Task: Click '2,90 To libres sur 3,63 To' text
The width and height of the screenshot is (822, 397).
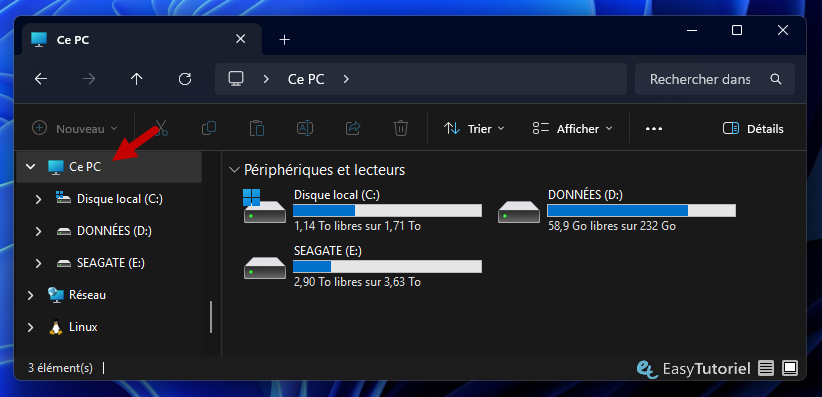Action: tap(357, 282)
